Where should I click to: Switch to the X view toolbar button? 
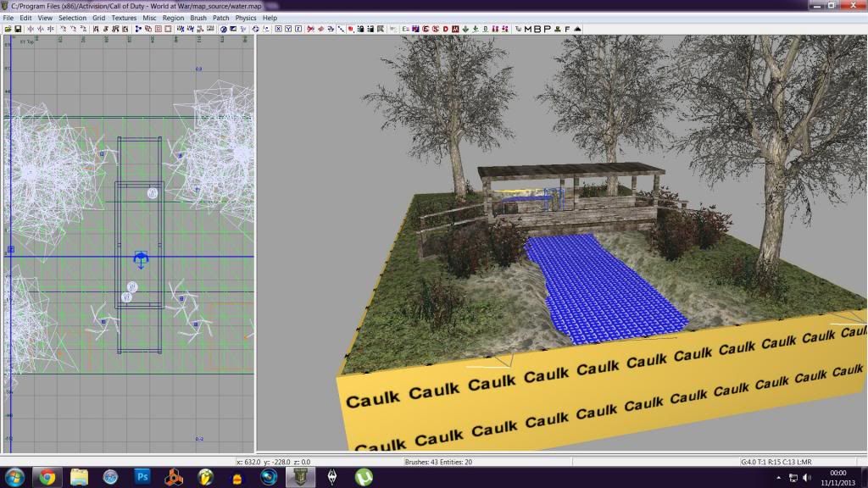point(278,29)
